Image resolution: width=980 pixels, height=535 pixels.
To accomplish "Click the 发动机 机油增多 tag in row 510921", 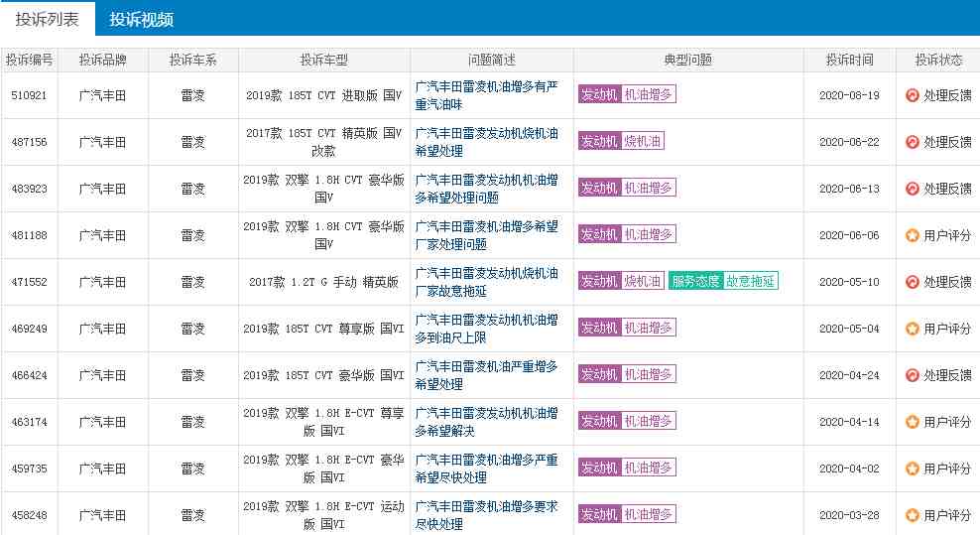I will tap(627, 94).
